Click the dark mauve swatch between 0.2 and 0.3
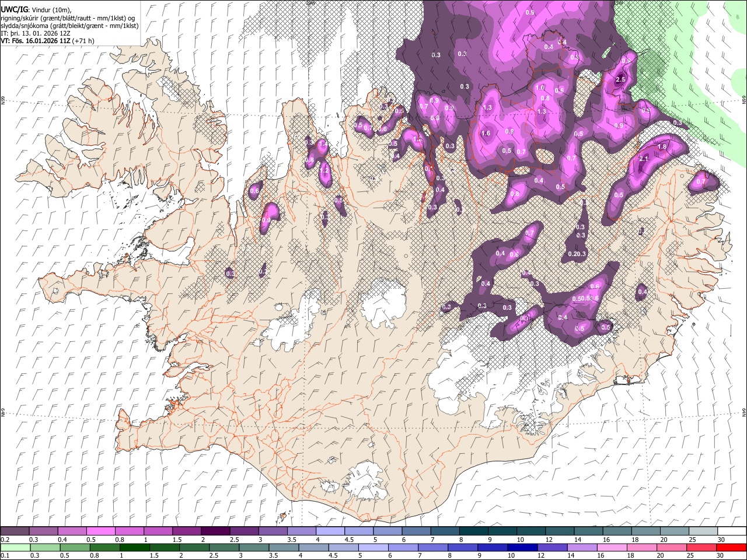The width and height of the screenshot is (747, 560). point(15,531)
